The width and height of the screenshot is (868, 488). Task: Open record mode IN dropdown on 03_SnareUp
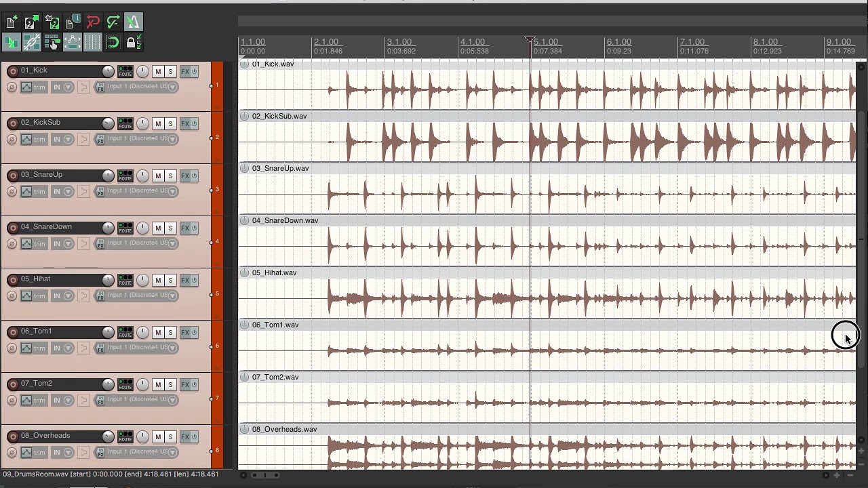point(62,191)
